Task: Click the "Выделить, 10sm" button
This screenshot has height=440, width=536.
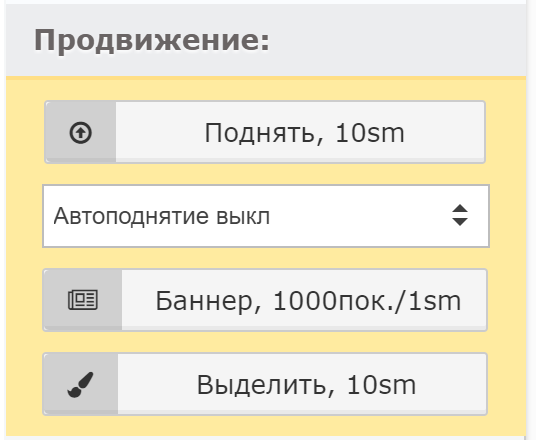Action: point(265,384)
